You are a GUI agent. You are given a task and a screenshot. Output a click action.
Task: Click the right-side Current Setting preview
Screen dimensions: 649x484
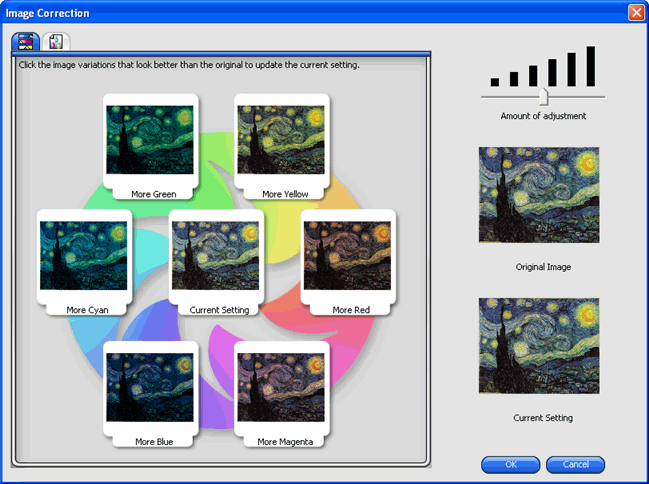coord(539,346)
